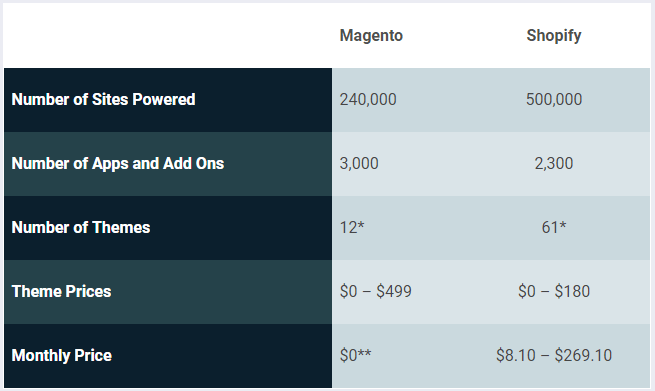655x391 pixels.
Task: Select Shopify's $8.10 – $269.10 monthly price
Action: click(554, 355)
